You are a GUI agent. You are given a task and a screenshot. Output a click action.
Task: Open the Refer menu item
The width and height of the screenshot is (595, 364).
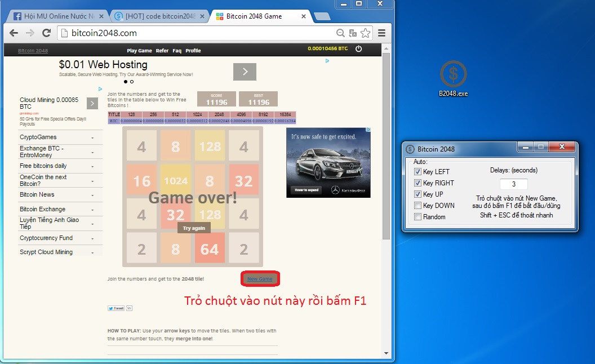(x=162, y=51)
